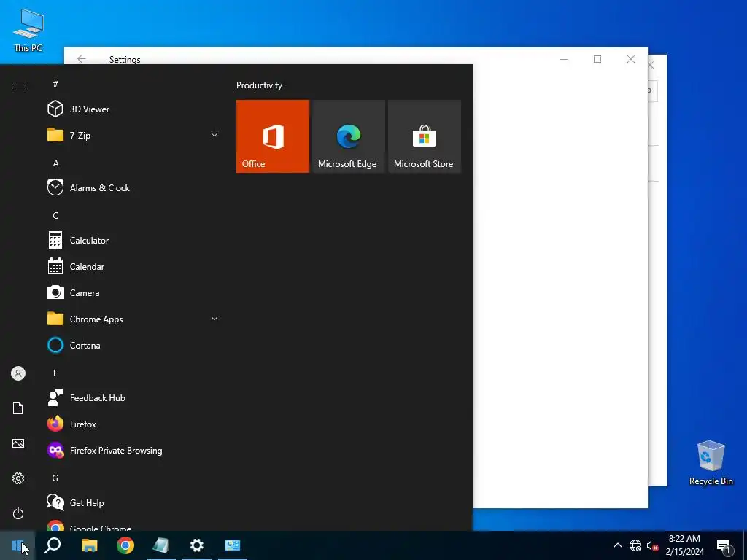747x560 pixels.
Task: Click the A letter index header
Action: 55,163
